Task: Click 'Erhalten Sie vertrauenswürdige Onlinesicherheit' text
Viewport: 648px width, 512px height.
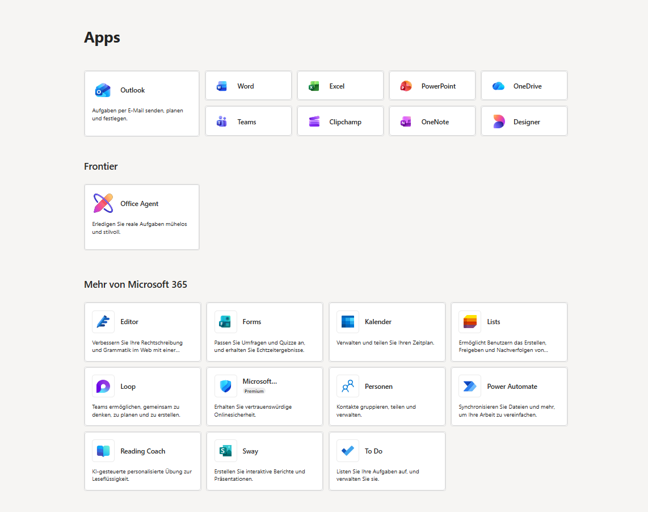Action: 253,411
